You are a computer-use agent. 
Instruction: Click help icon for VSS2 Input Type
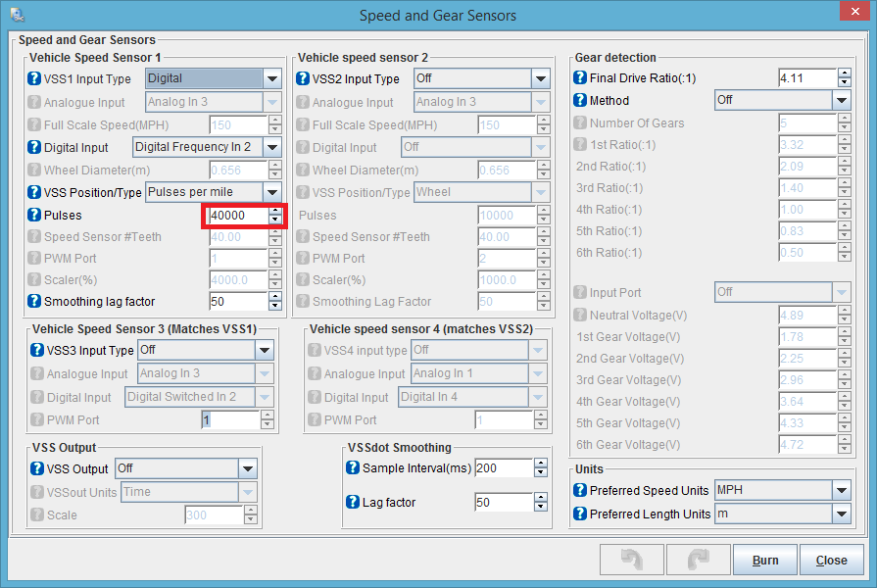pyautogui.click(x=303, y=78)
